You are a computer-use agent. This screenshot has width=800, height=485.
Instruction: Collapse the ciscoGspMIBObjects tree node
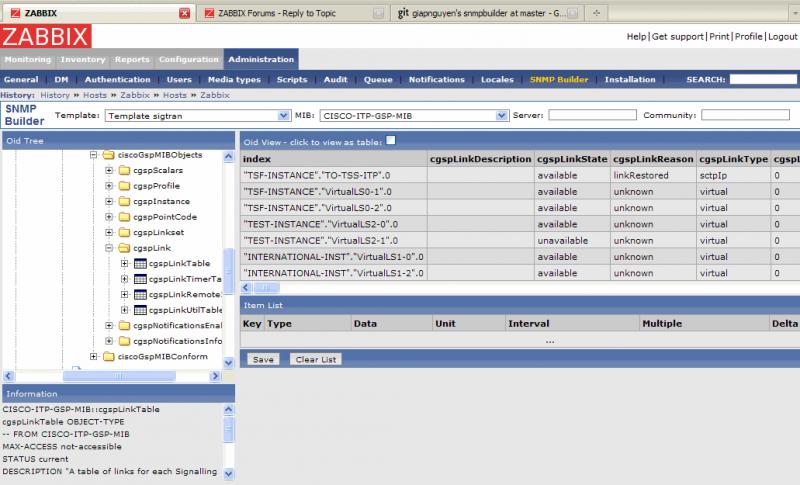pyautogui.click(x=93, y=155)
